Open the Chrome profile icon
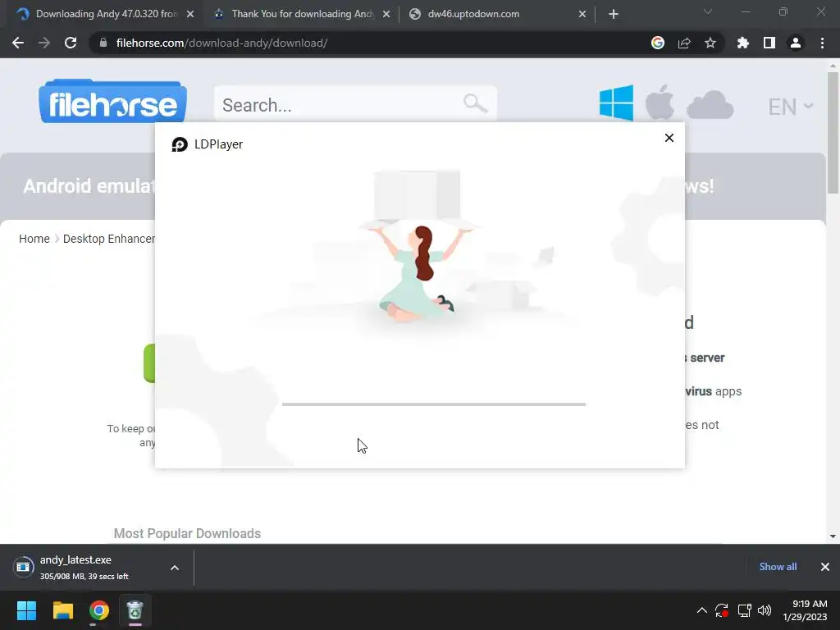Image resolution: width=840 pixels, height=630 pixels. 796,43
